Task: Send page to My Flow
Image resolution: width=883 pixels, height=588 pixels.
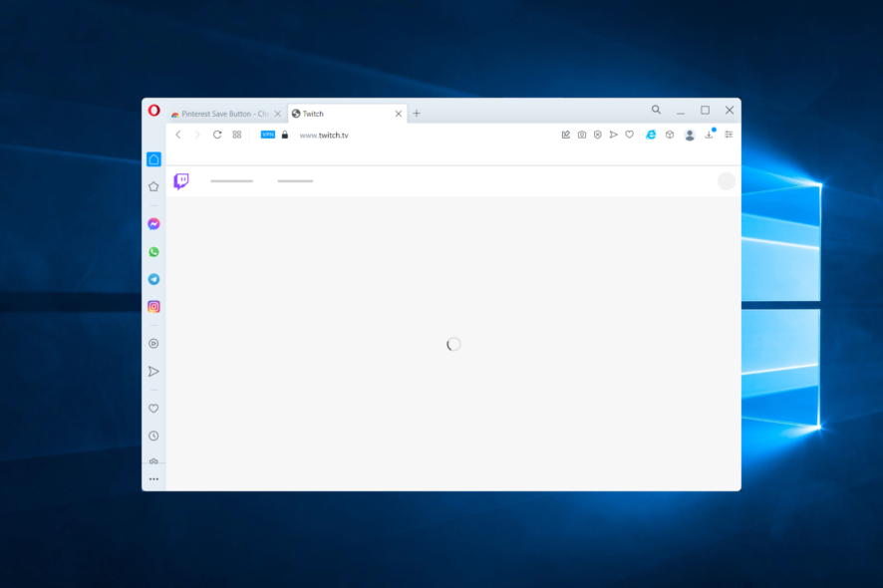Action: [x=613, y=135]
